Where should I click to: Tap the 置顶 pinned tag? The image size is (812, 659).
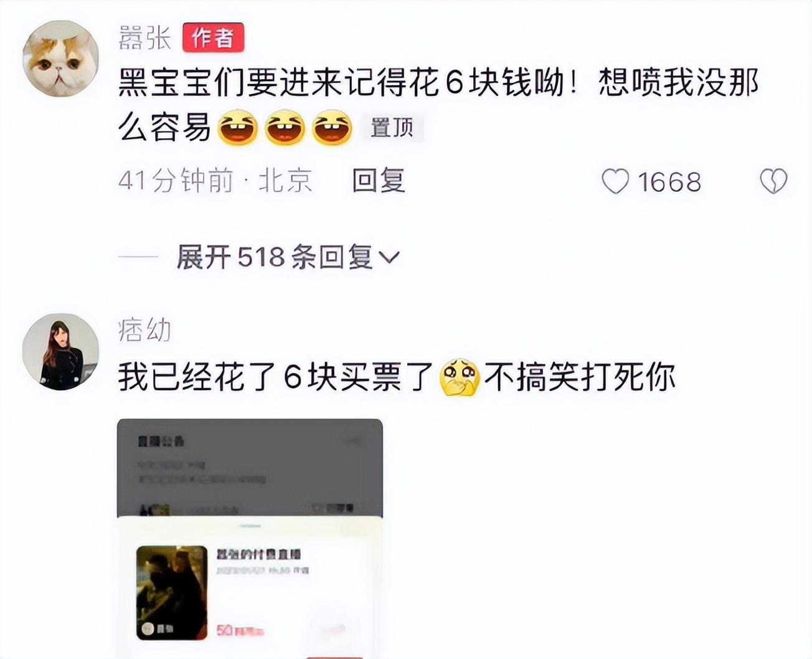(x=392, y=128)
